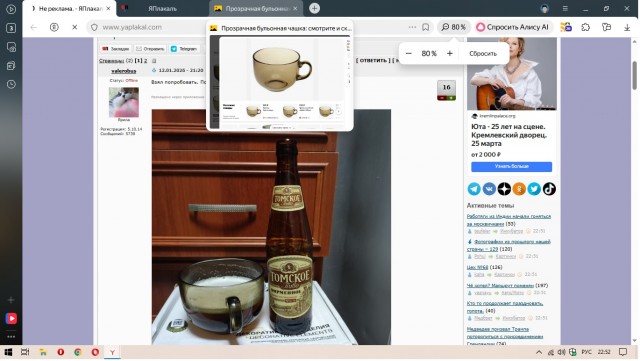Open the notes panel icon in sidebar
Image resolution: width=640 pixels, height=361 pixels.
point(11,65)
